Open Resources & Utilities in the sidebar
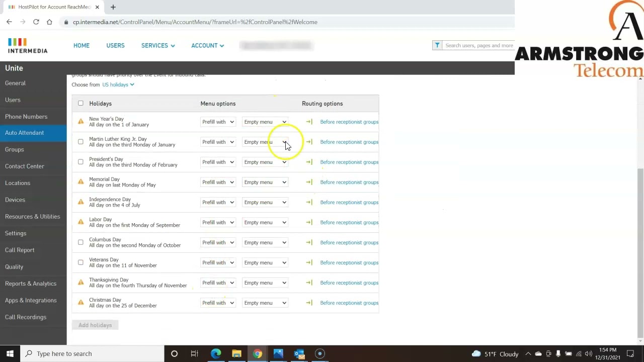The height and width of the screenshot is (362, 644). click(x=33, y=216)
